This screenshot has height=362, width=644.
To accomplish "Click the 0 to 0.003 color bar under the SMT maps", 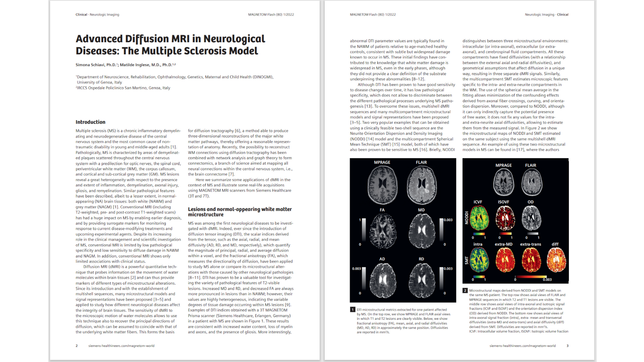I will pyautogui.click(x=531, y=277).
